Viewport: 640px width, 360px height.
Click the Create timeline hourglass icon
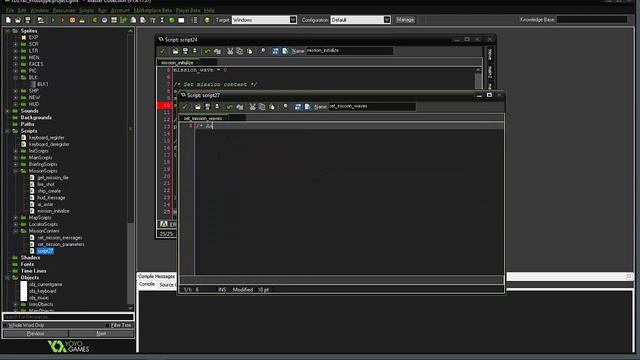point(162,20)
